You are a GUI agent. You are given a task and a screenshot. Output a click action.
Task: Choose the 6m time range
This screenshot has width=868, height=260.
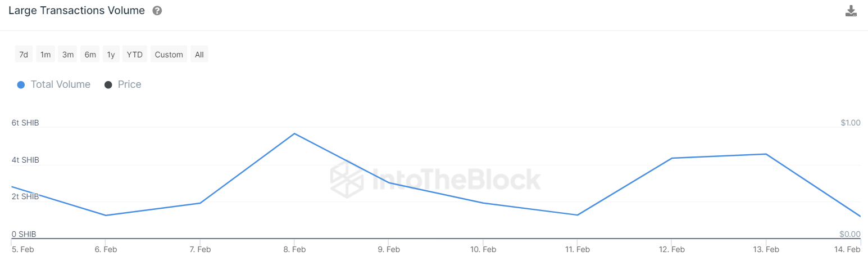(90, 55)
